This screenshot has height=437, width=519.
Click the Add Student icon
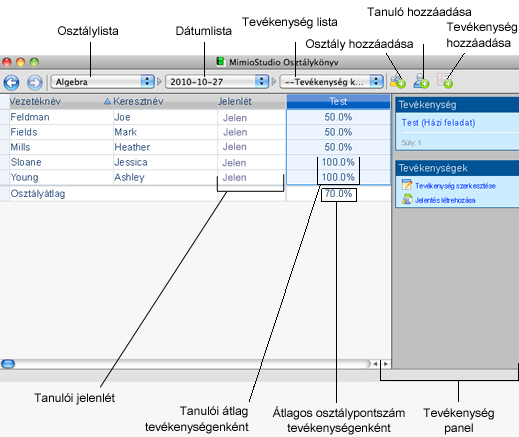coord(421,81)
